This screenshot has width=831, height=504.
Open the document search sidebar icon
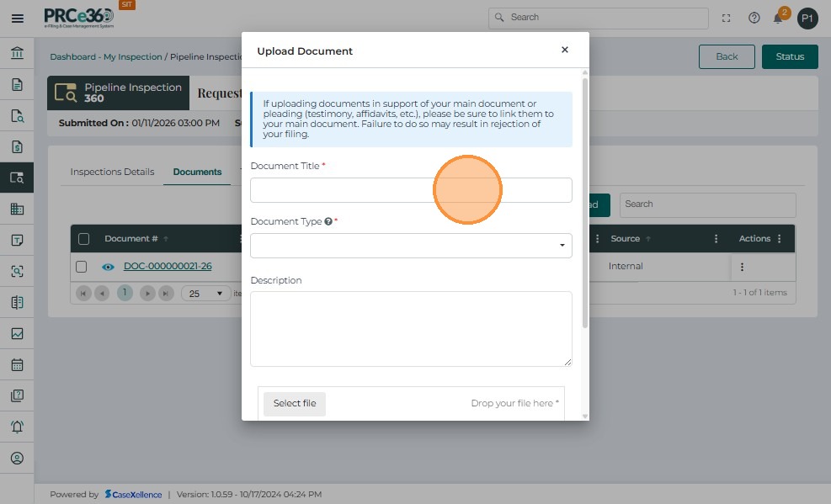tap(17, 115)
